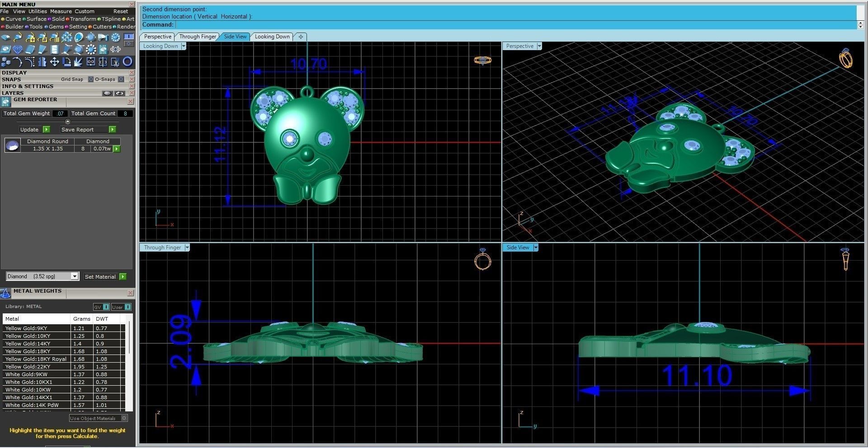This screenshot has height=448, width=868.
Task: Toggle the Layers eye visibility icon
Action: (120, 93)
